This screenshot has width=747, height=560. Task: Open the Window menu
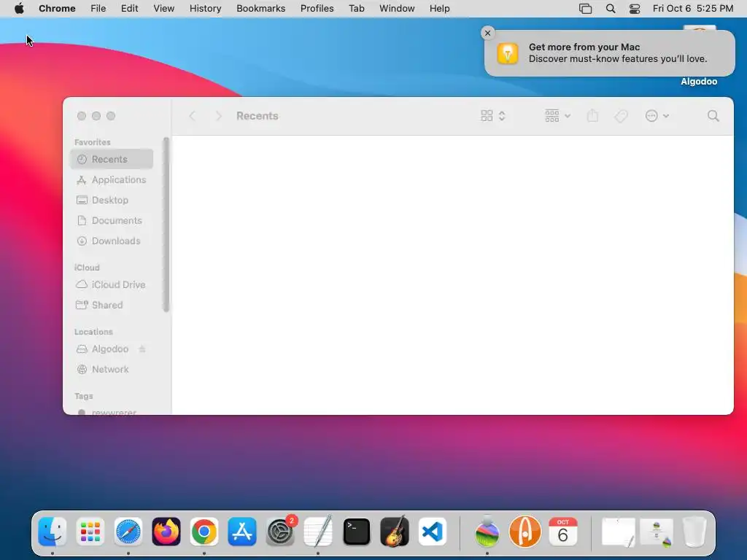point(397,9)
